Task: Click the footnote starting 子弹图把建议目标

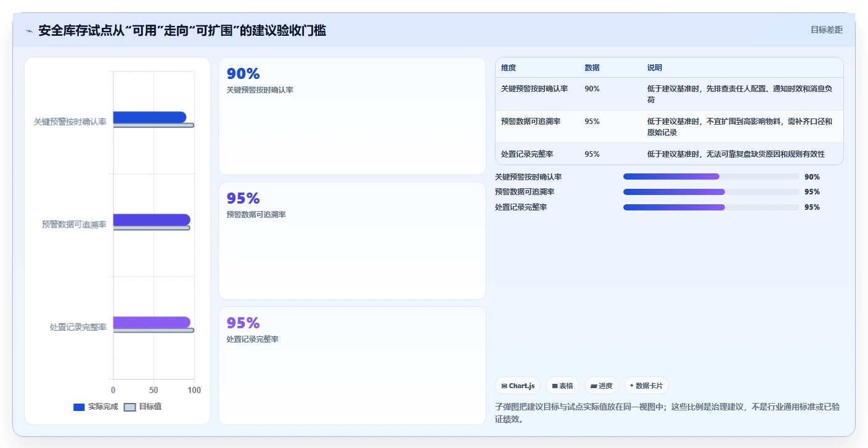Action: [x=667, y=413]
